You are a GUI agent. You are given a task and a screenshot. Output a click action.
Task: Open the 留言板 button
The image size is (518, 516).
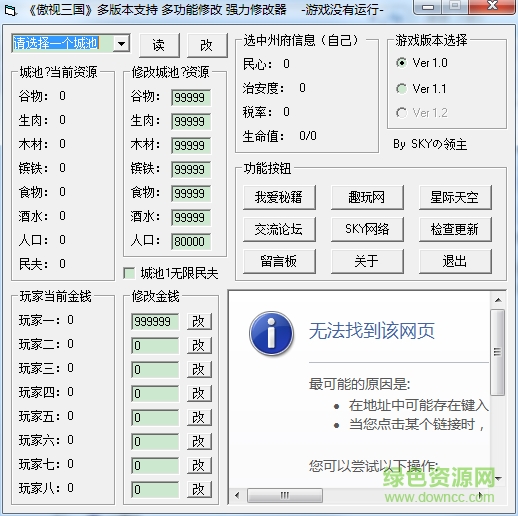(279, 261)
